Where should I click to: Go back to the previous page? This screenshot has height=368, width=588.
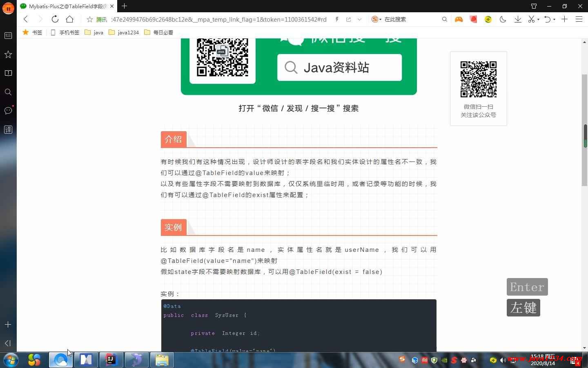(26, 19)
